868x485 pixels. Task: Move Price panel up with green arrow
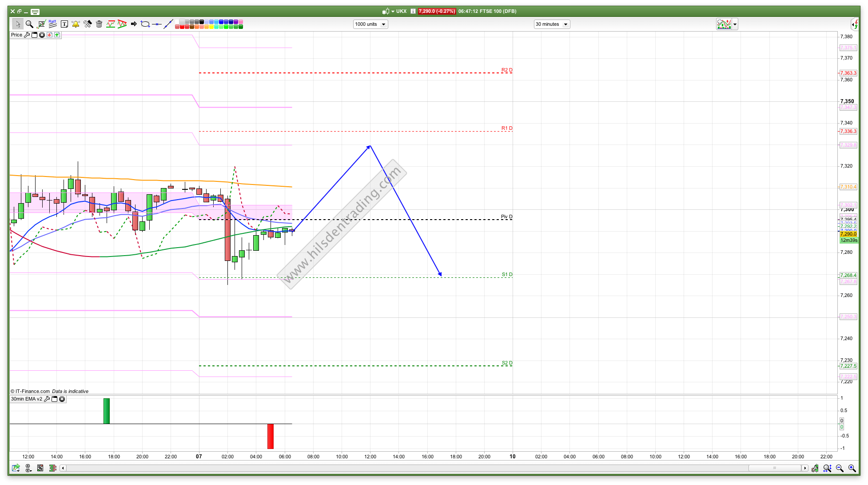57,35
